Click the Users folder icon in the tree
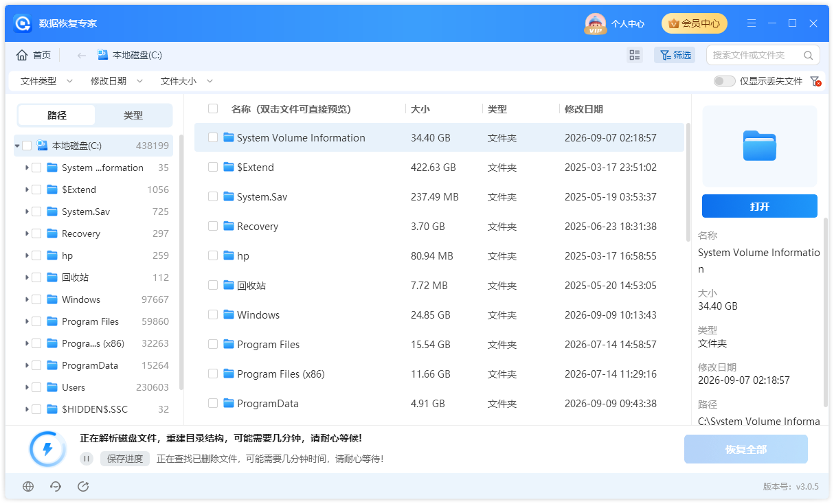The image size is (834, 504). 52,387
